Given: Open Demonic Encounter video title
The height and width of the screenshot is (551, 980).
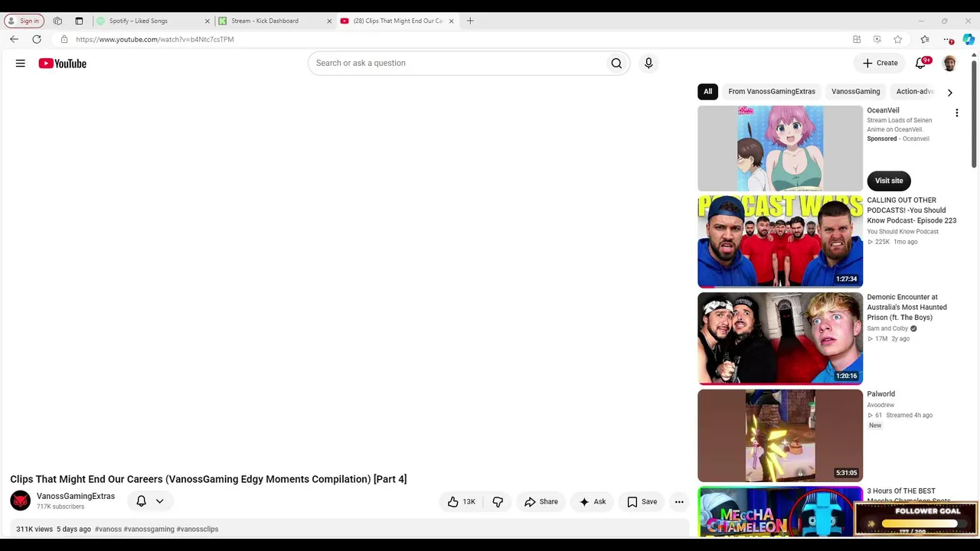Looking at the screenshot, I should [x=907, y=307].
